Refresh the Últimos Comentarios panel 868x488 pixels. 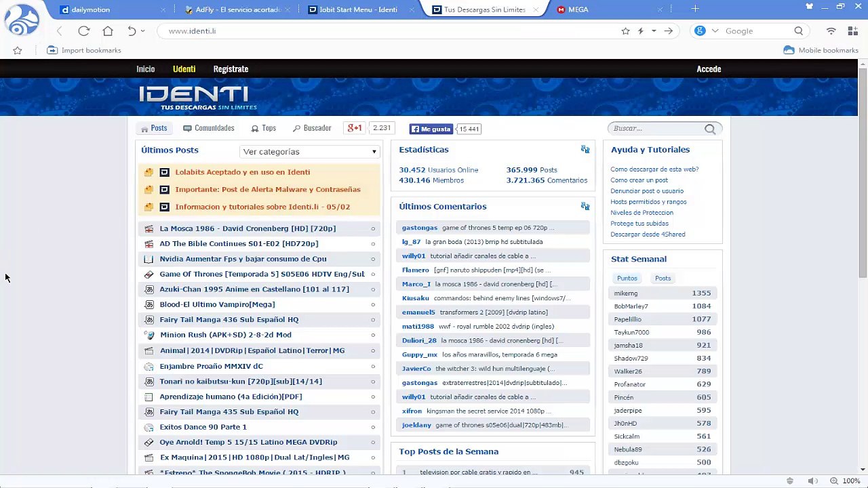tap(585, 206)
